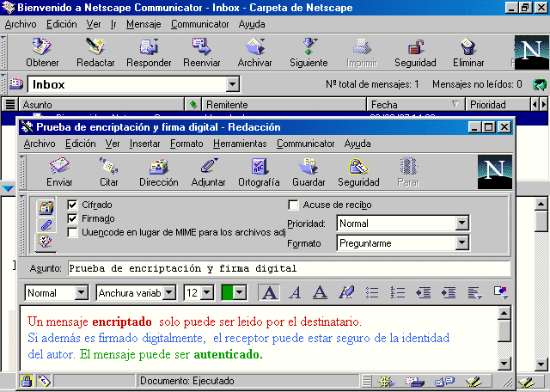Insert a numbered list
The image size is (550, 392).
pos(398,292)
